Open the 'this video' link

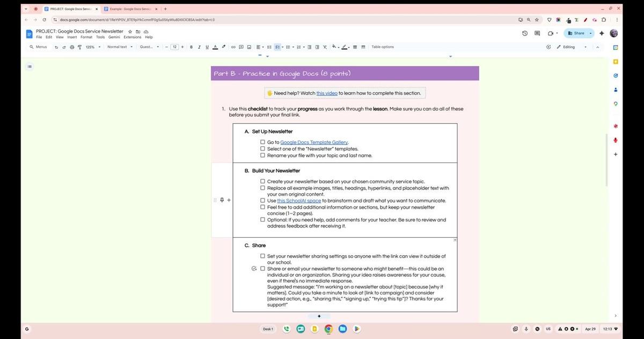coord(327,93)
